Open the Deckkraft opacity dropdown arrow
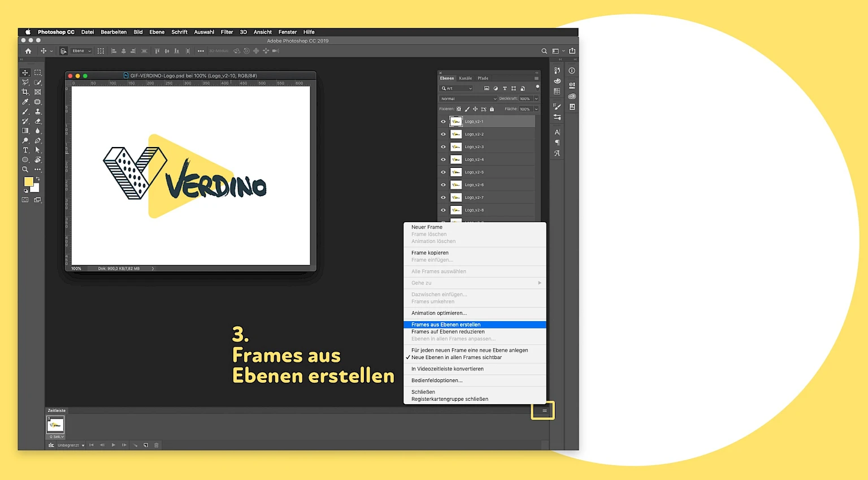The width and height of the screenshot is (868, 480). pos(536,98)
